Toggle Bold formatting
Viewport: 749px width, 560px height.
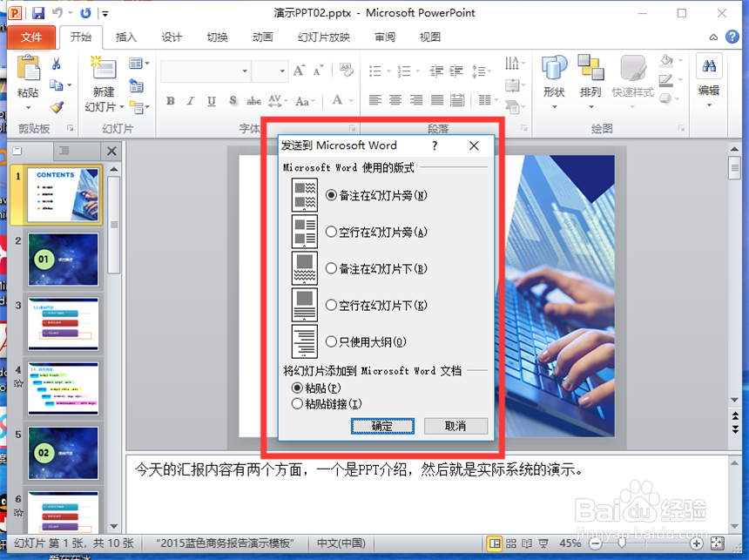click(171, 101)
